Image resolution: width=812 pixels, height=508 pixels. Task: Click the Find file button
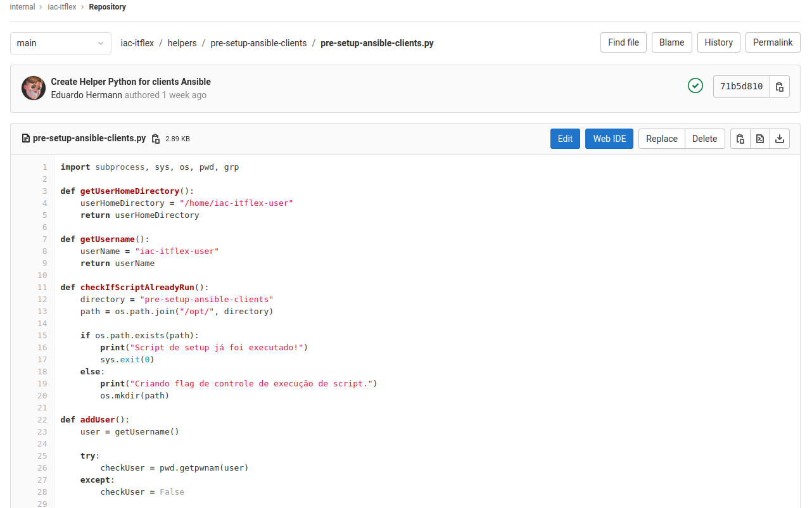pyautogui.click(x=623, y=42)
